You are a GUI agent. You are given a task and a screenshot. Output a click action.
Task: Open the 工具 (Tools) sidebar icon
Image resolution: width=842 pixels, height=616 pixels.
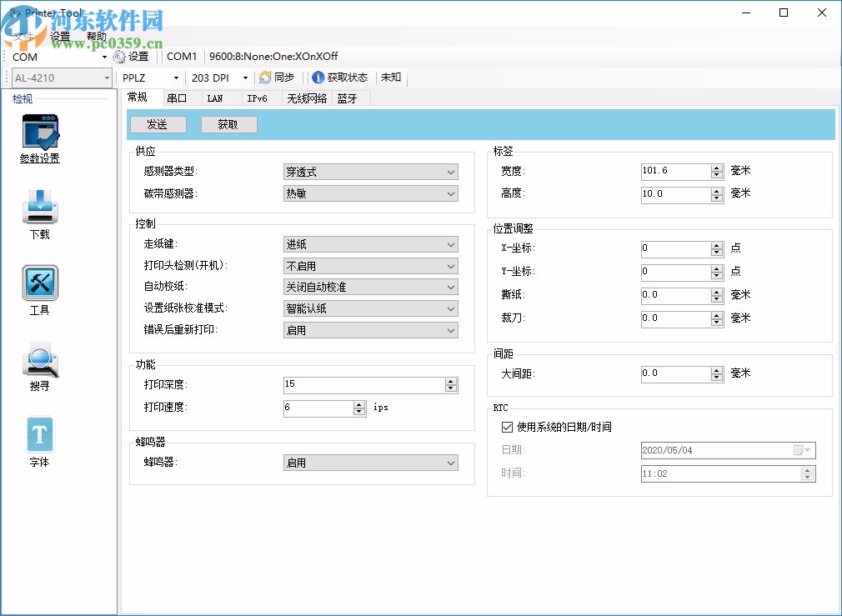(38, 283)
